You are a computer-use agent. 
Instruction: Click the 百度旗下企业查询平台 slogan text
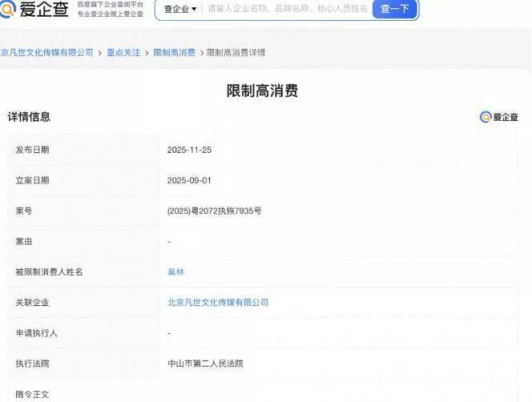110,5
